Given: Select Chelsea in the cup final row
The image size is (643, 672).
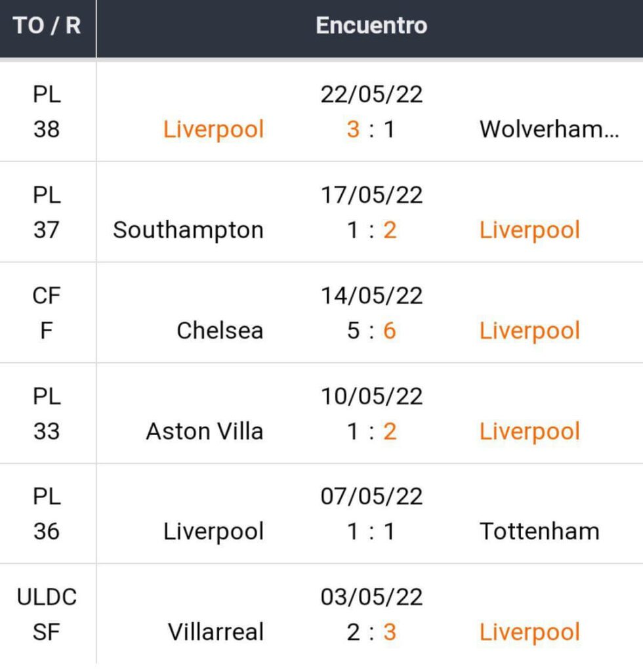Looking at the screenshot, I should tap(220, 330).
